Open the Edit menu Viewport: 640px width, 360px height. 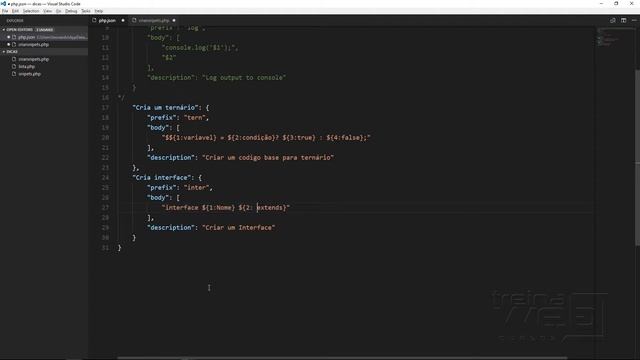click(16, 11)
